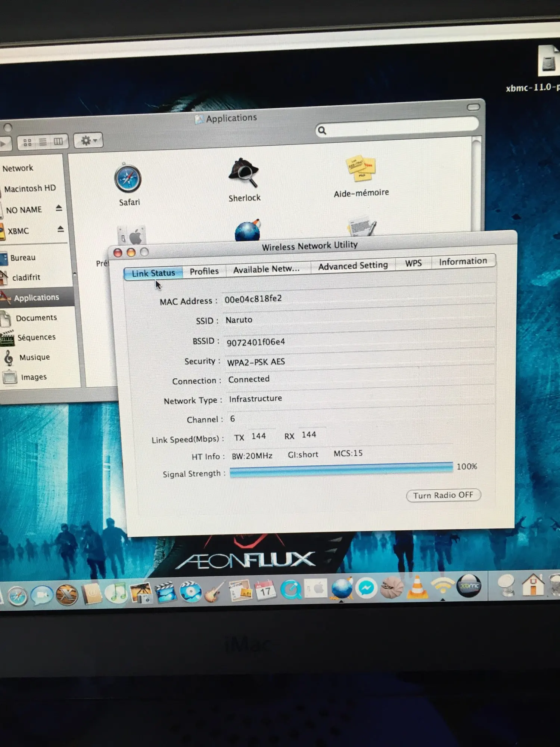Select Macintosh HD in the sidebar
The image size is (560, 747).
[x=30, y=188]
